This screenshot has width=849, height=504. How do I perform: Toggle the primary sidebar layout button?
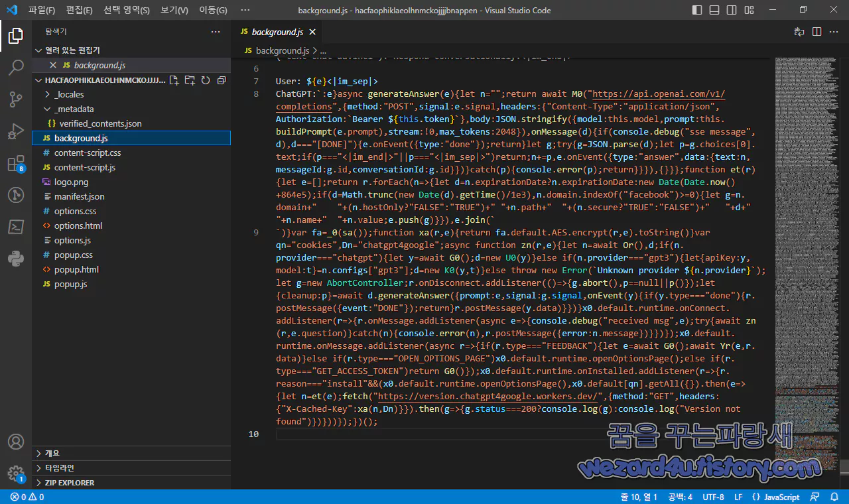pyautogui.click(x=697, y=10)
